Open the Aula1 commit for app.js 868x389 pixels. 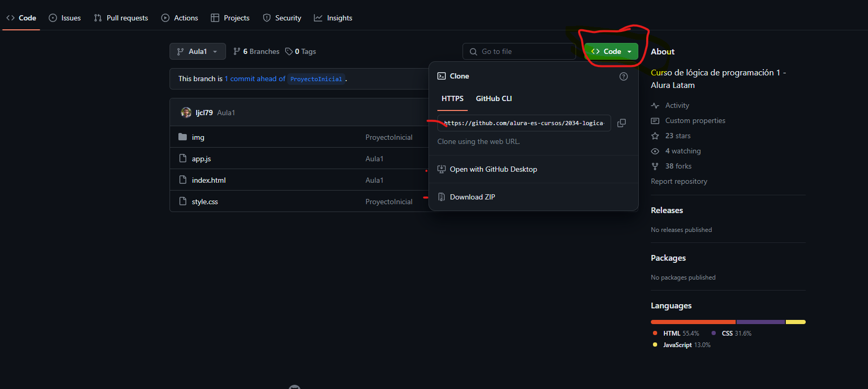coord(375,159)
